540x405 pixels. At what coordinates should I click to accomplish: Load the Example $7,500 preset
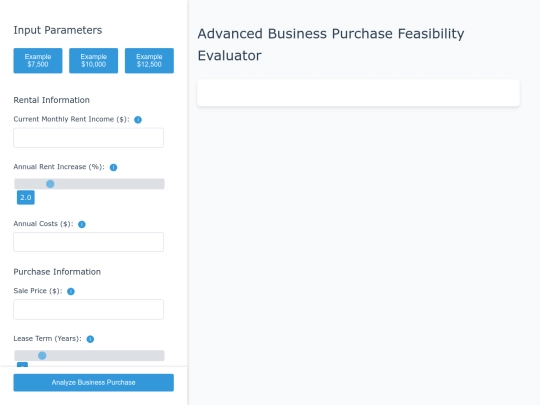38,61
